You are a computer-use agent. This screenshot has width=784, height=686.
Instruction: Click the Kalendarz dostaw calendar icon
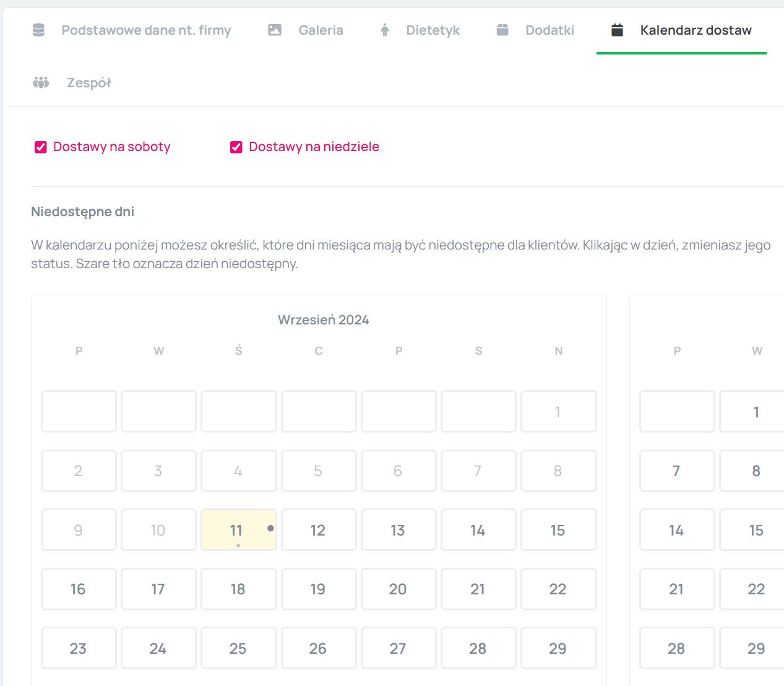point(617,30)
